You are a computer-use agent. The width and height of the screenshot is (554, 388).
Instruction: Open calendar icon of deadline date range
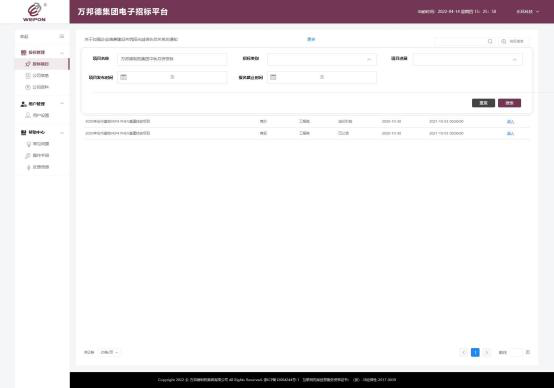tap(273, 77)
